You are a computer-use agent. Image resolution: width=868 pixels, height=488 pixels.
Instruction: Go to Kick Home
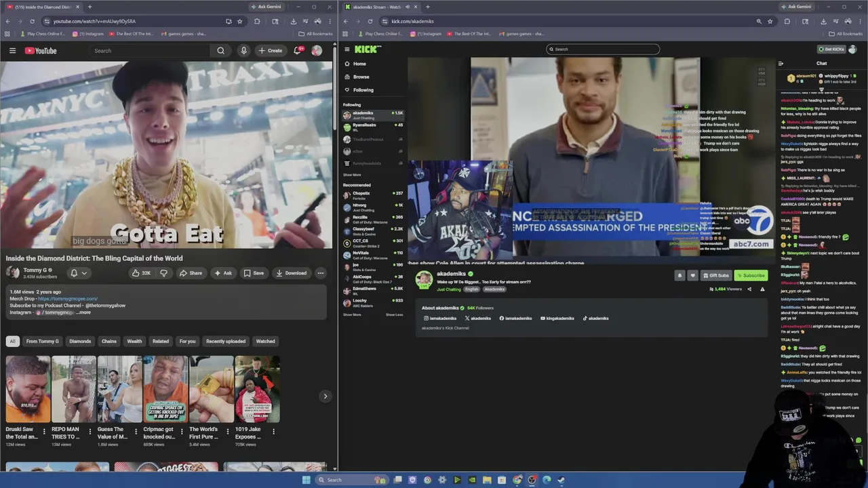(x=359, y=64)
